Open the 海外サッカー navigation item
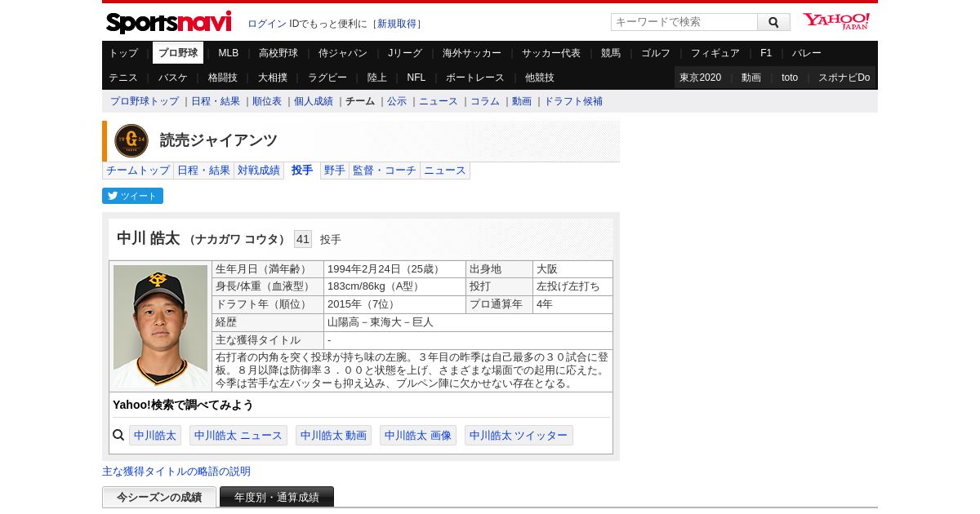Viewport: 980px width, 514px height. point(472,53)
